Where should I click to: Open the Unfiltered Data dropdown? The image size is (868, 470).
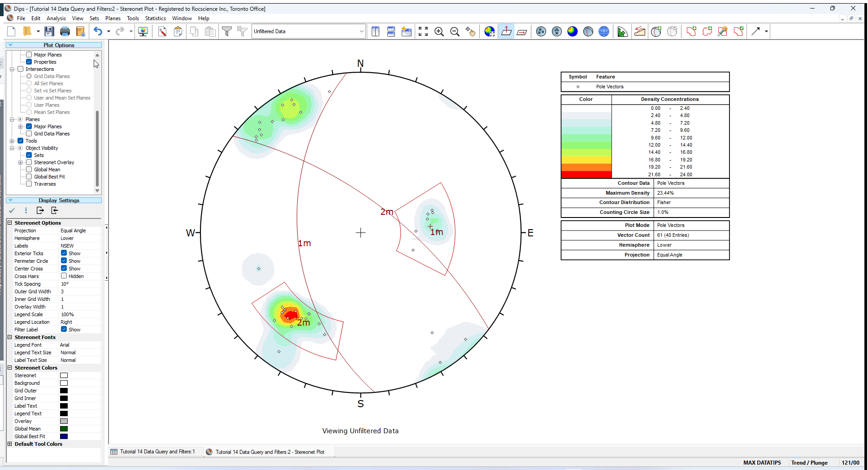coord(361,31)
